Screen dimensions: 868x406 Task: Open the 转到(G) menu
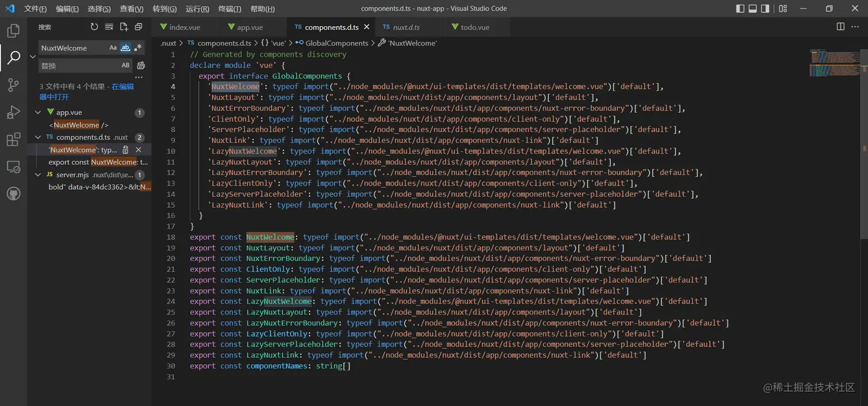165,9
